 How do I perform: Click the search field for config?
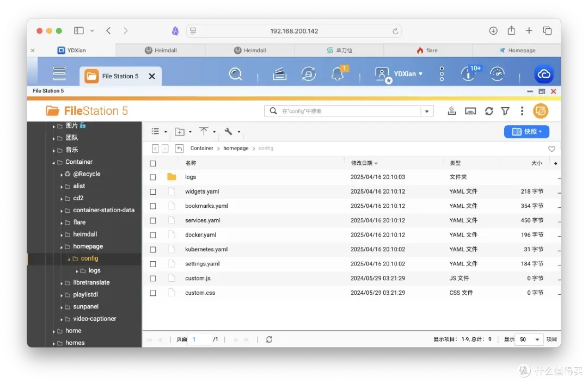coord(349,112)
